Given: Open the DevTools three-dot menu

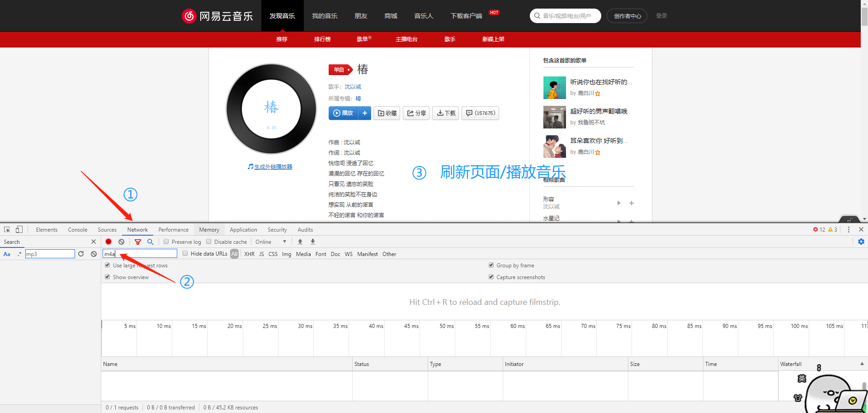Looking at the screenshot, I should pos(849,229).
